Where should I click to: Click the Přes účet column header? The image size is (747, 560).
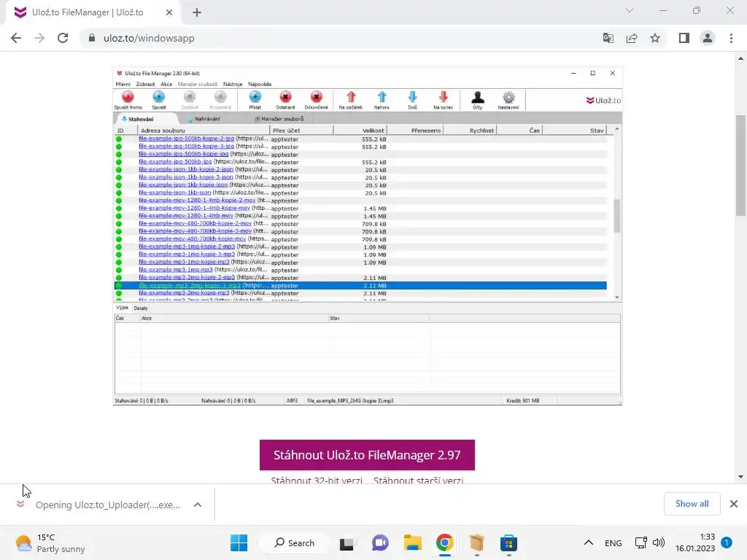[301, 130]
